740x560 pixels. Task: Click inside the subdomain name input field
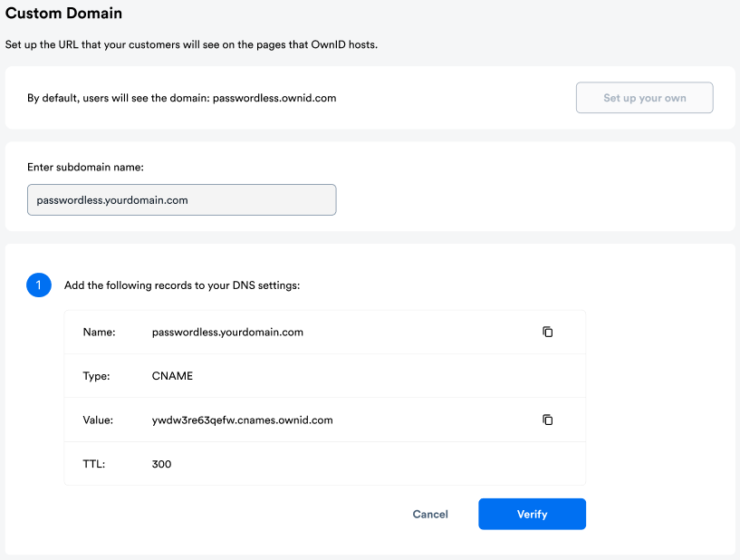pos(181,199)
